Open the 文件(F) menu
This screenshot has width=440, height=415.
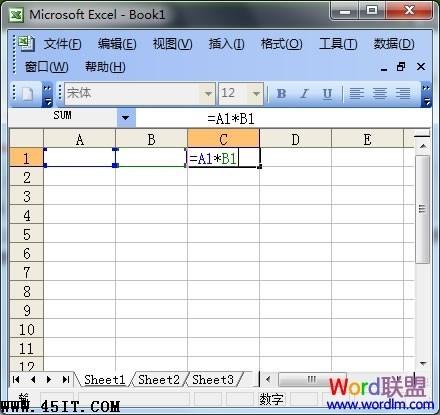pyautogui.click(x=63, y=44)
